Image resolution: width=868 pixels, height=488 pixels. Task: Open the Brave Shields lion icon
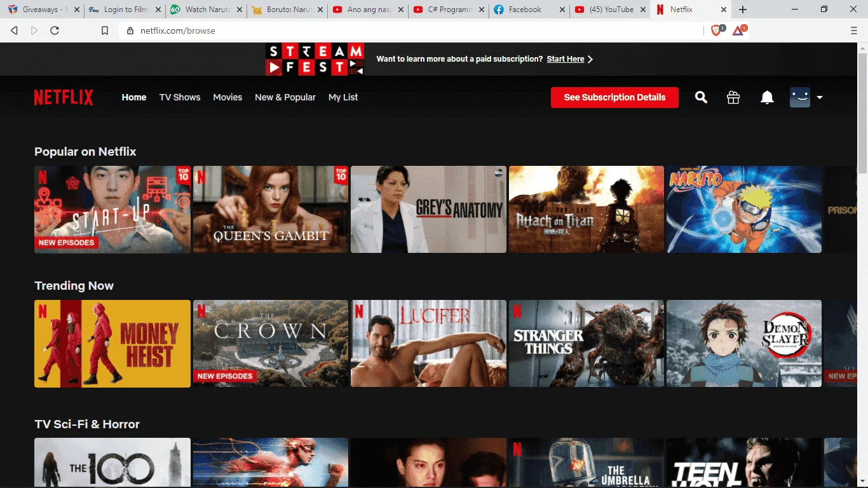(717, 30)
